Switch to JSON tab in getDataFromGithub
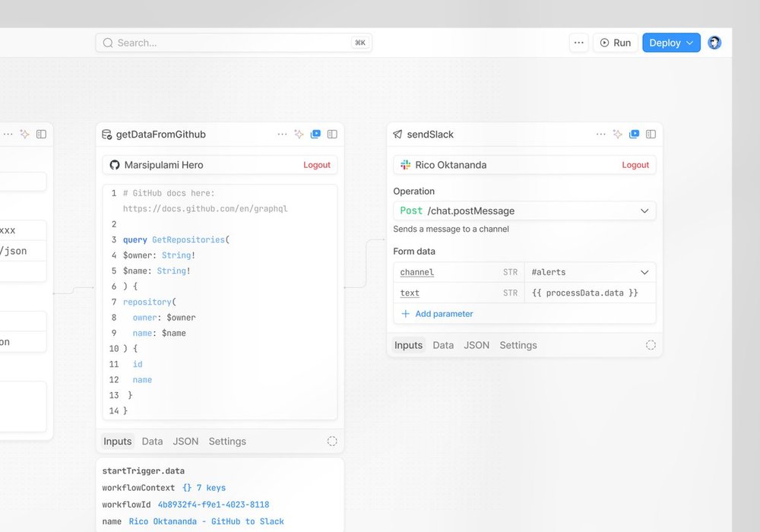The image size is (760, 532). 185,441
